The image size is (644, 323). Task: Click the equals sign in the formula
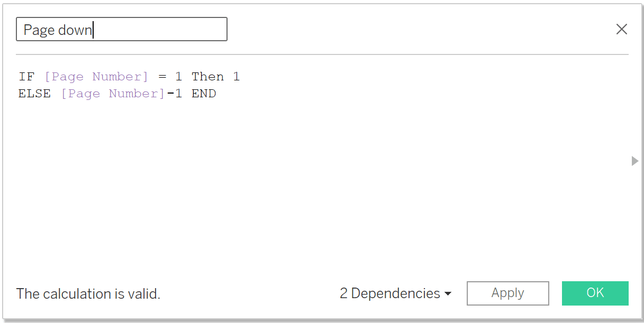[x=162, y=77]
